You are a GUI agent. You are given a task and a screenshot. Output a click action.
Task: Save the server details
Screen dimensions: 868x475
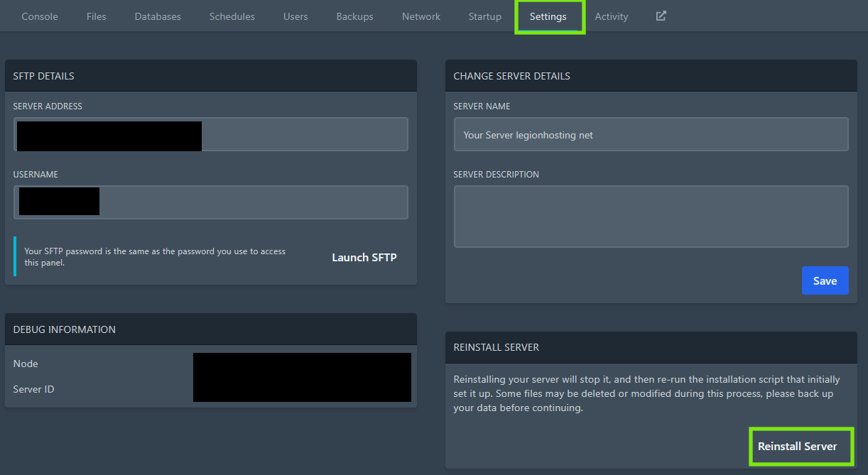click(x=825, y=280)
